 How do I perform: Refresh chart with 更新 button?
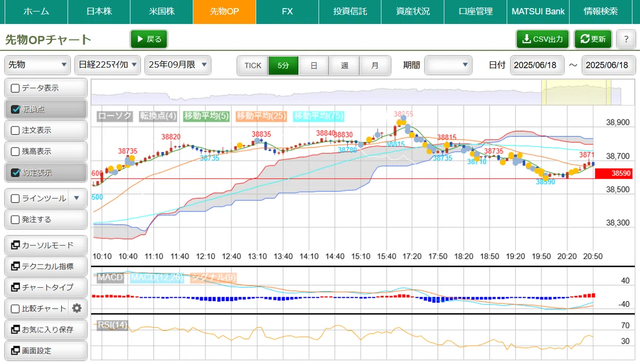click(x=593, y=39)
